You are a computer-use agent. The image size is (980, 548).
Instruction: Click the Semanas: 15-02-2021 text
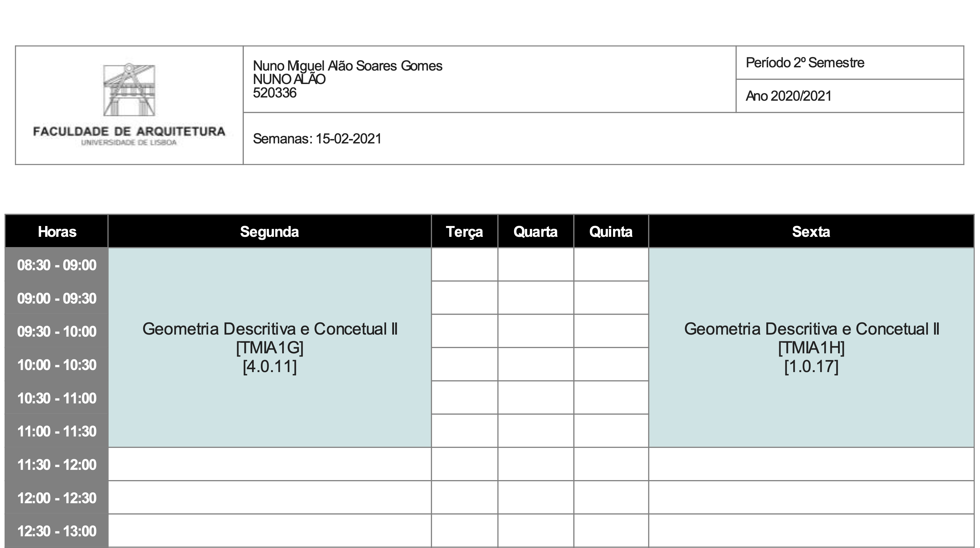(317, 138)
